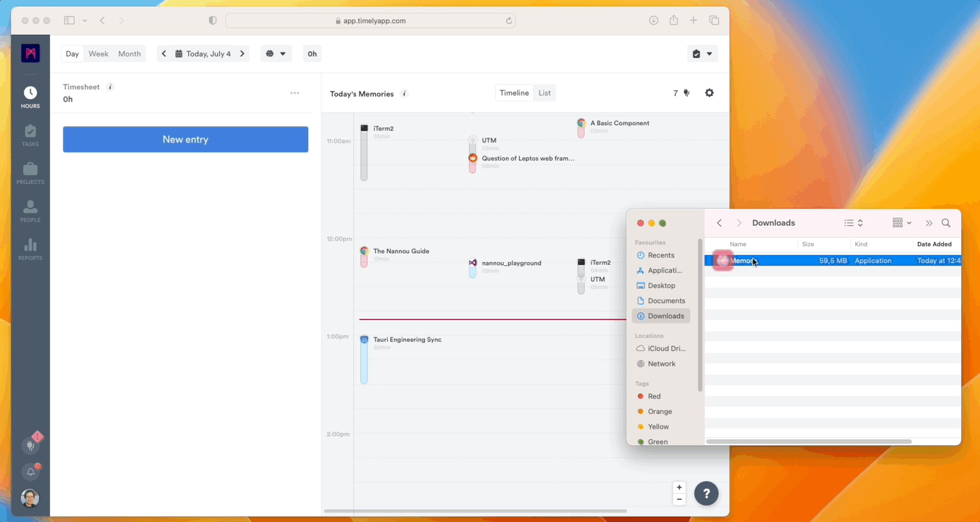980x522 pixels.
Task: Click the help question mark button
Action: tap(706, 493)
